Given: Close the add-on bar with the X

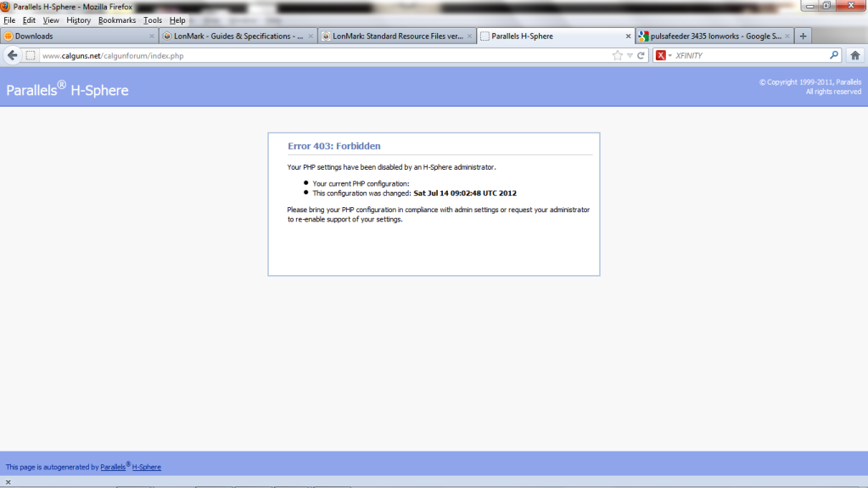Looking at the screenshot, I should coord(8,482).
